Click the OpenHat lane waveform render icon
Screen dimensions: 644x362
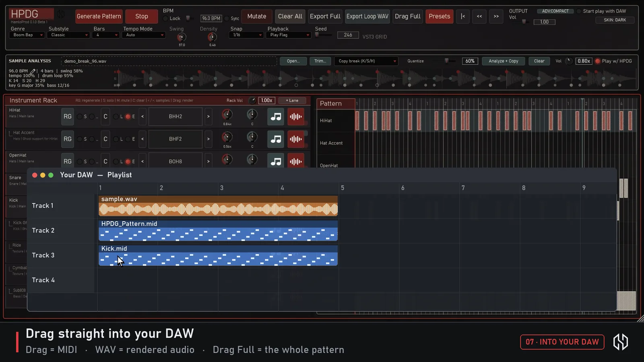[296, 161]
